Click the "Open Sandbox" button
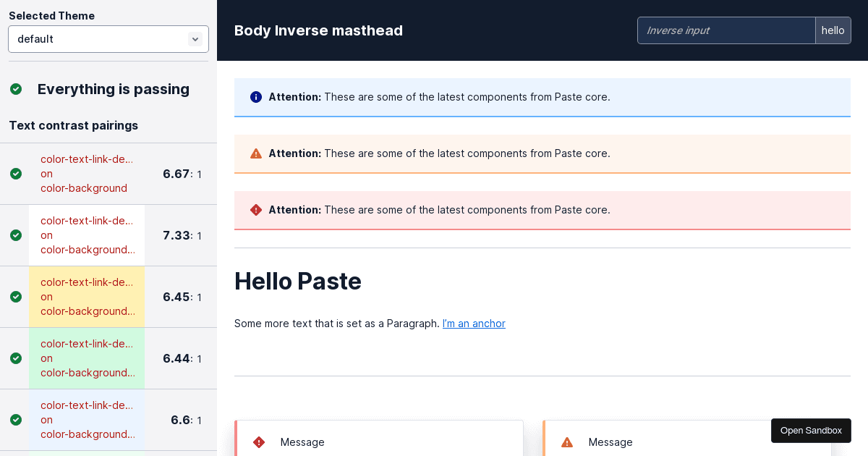This screenshot has height=456, width=868. coord(811,431)
